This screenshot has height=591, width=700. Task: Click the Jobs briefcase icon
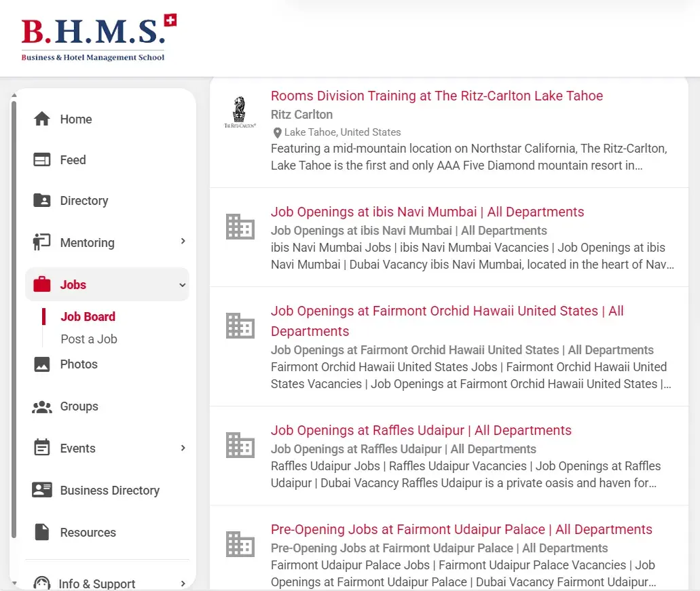pos(42,285)
